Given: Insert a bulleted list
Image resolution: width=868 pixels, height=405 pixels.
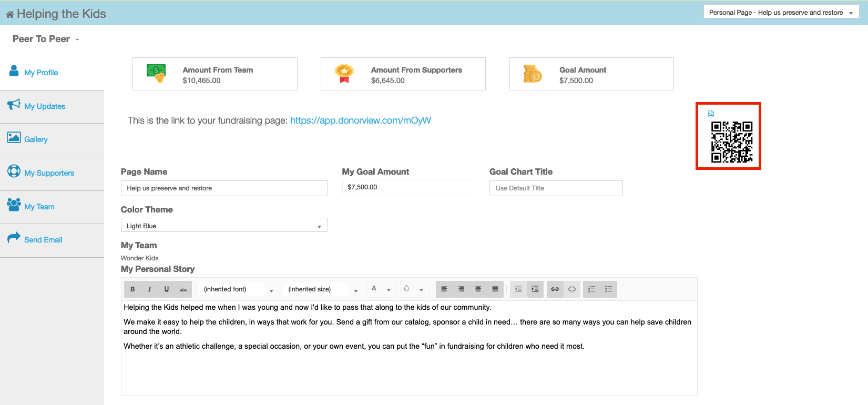Looking at the screenshot, I should point(609,289).
